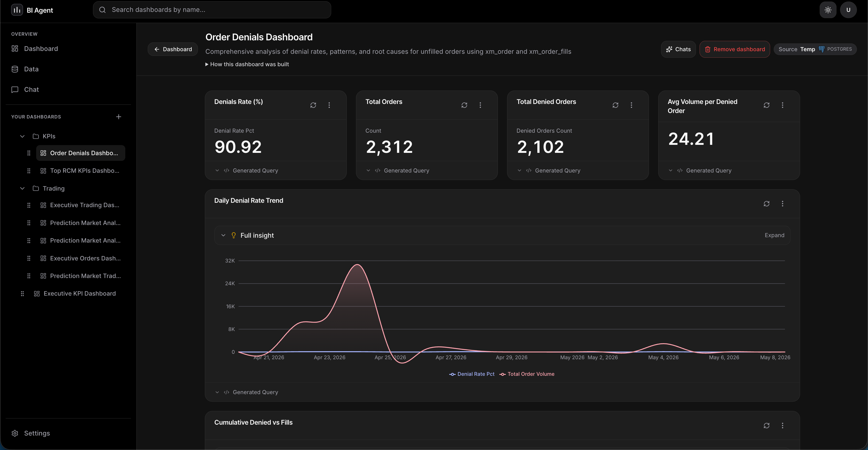Collapse the KPIs folder chevron
Viewport: 868px width, 450px height.
pos(22,136)
